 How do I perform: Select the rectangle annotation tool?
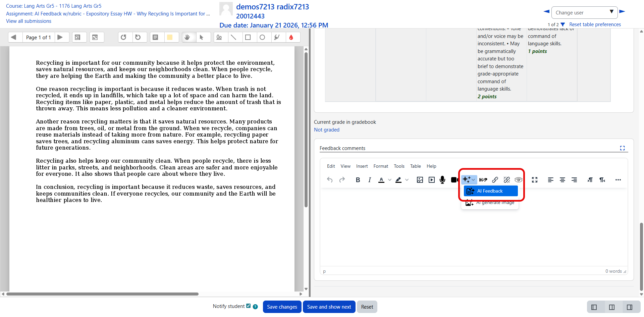(248, 37)
